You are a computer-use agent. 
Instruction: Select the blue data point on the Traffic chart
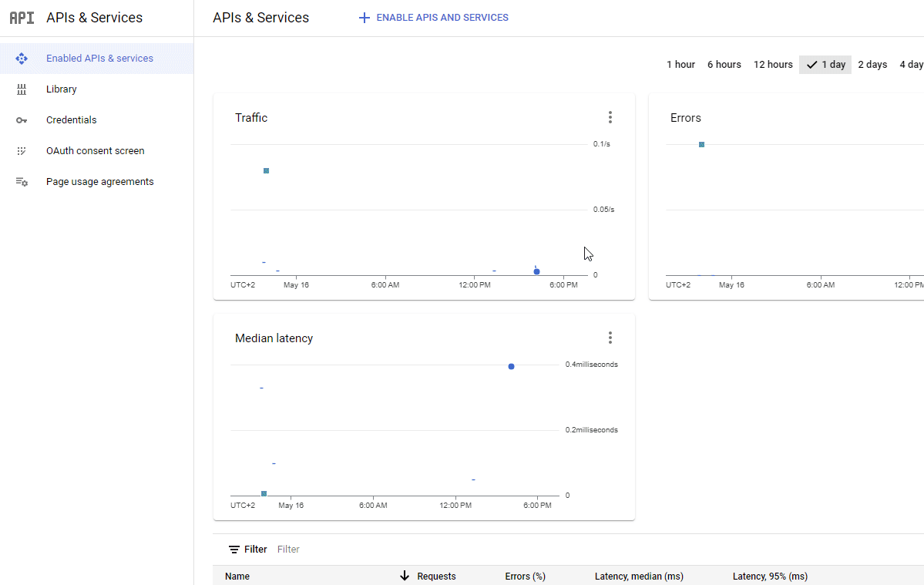[536, 271]
